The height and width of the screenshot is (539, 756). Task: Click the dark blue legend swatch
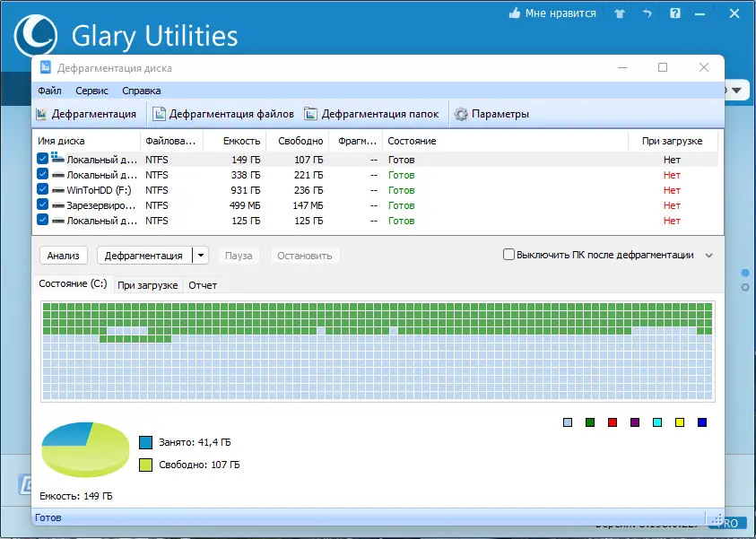coord(702,422)
